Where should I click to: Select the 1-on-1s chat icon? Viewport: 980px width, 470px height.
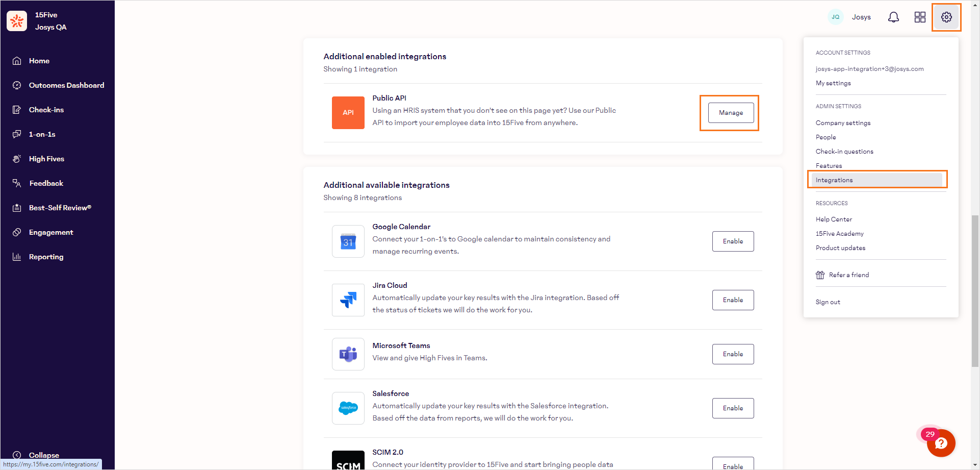[17, 134]
